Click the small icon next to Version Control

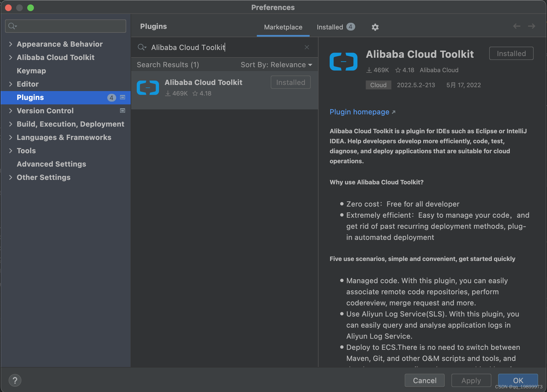[122, 110]
